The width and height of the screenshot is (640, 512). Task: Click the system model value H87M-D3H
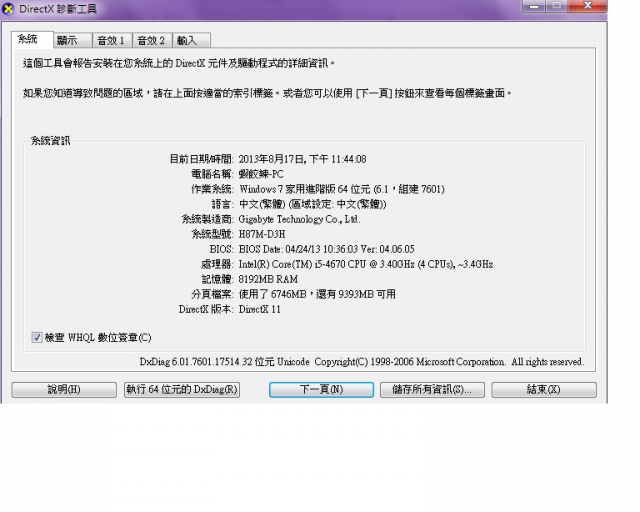click(x=262, y=234)
